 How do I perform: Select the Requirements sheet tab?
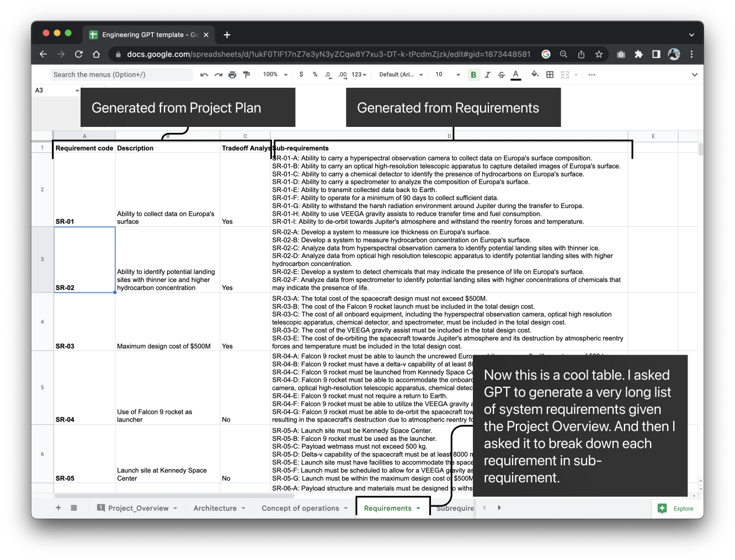click(393, 508)
